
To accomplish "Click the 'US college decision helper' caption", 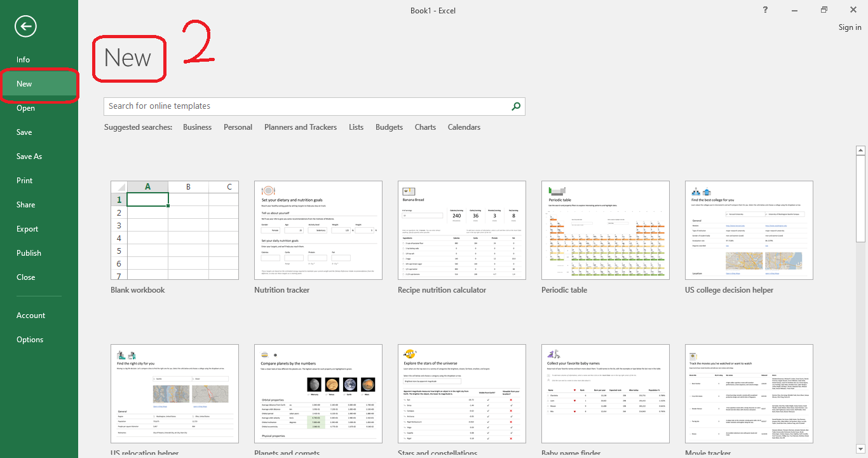I will click(729, 290).
